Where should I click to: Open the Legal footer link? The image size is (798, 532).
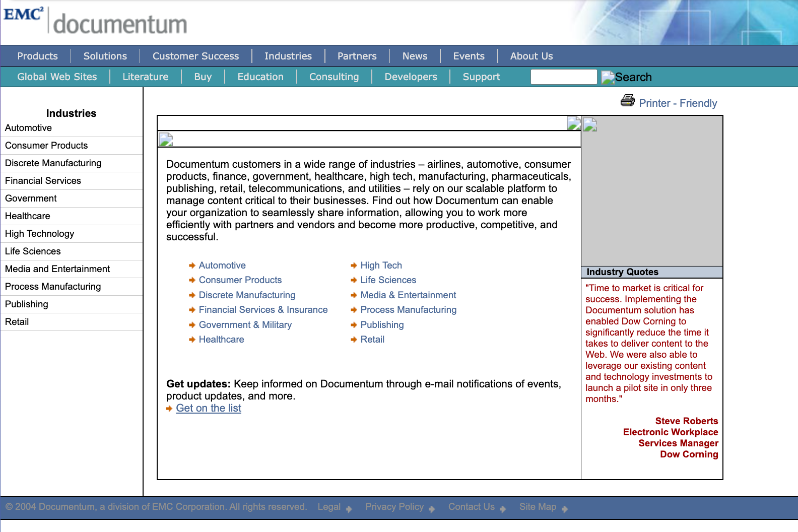329,507
